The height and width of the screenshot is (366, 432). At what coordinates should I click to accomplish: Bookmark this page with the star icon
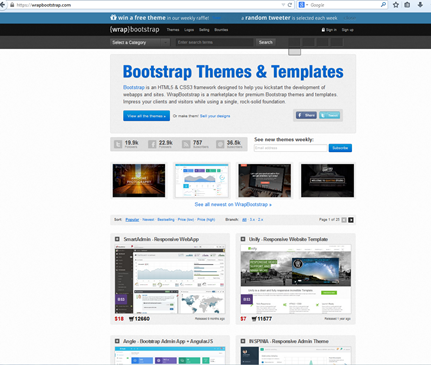[x=396, y=5]
